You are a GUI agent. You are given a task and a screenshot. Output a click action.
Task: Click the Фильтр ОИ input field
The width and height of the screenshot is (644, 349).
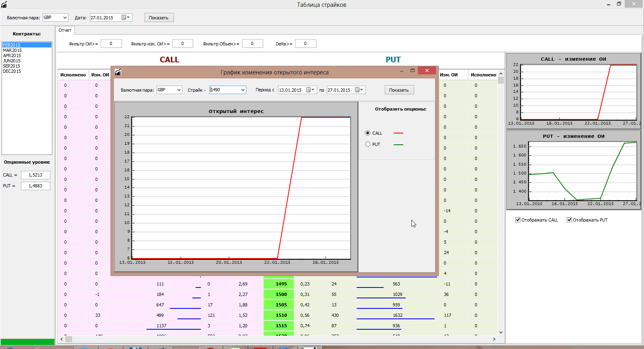[111, 44]
